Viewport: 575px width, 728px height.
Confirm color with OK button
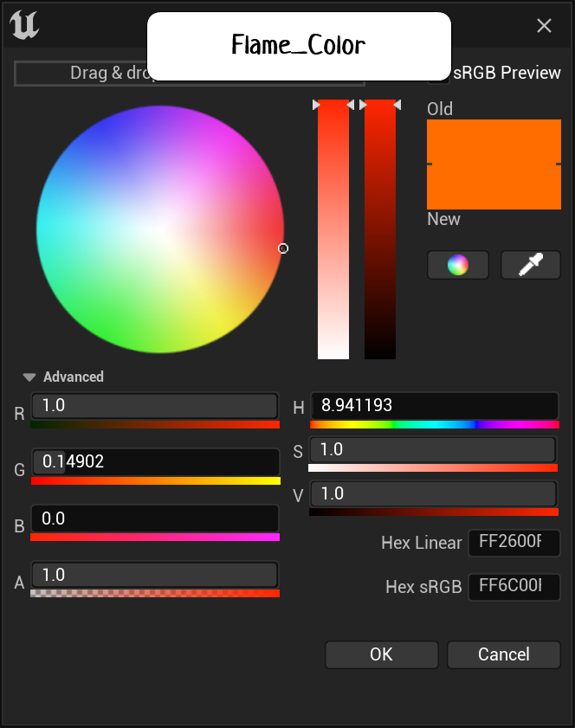(x=381, y=654)
